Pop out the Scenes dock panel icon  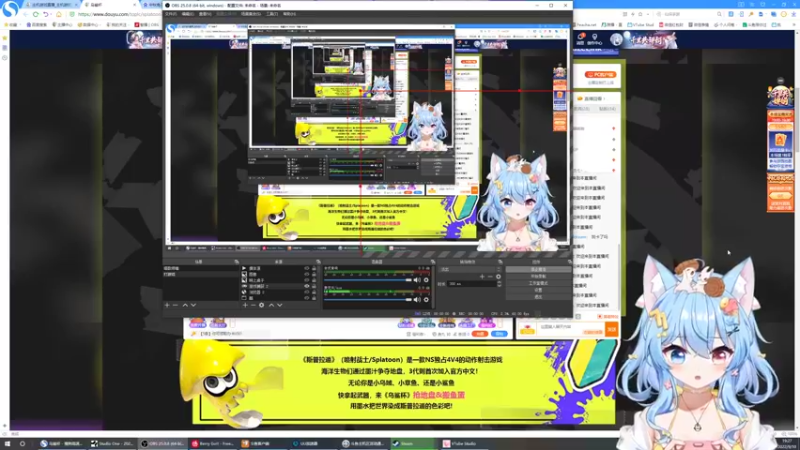[236, 262]
